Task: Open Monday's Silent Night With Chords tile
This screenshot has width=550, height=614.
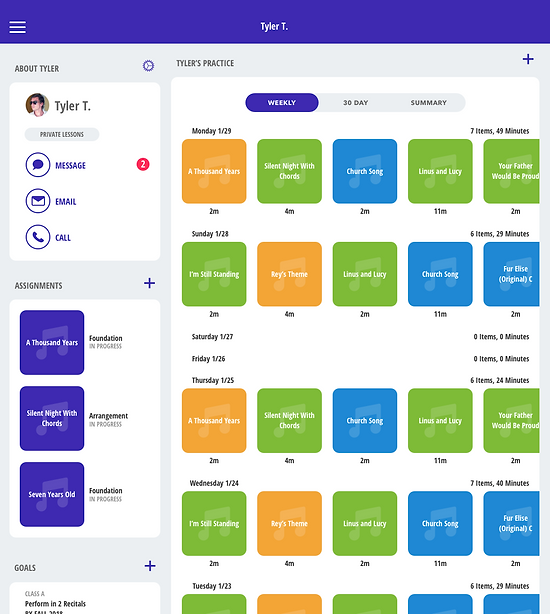Action: 289,171
